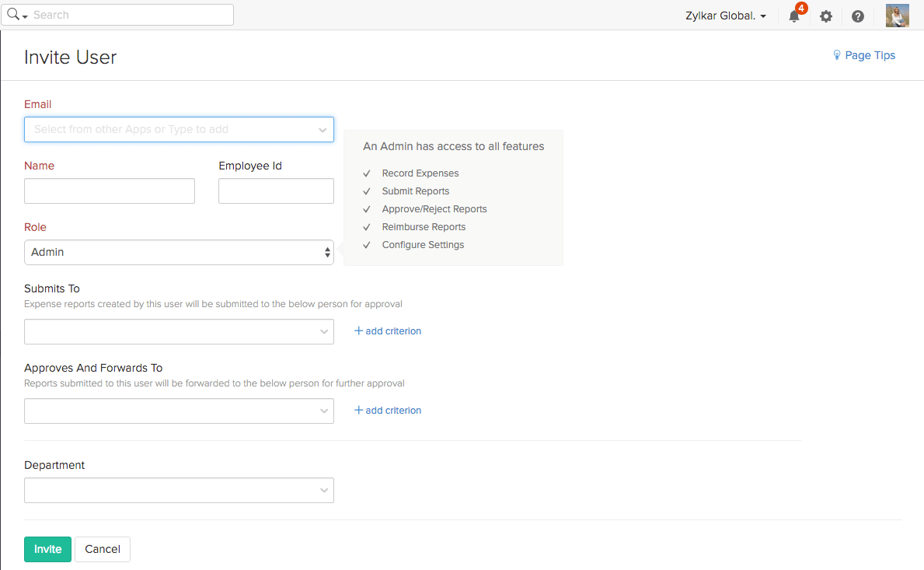
Task: Click the search magnifier icon
Action: pyautogui.click(x=13, y=15)
